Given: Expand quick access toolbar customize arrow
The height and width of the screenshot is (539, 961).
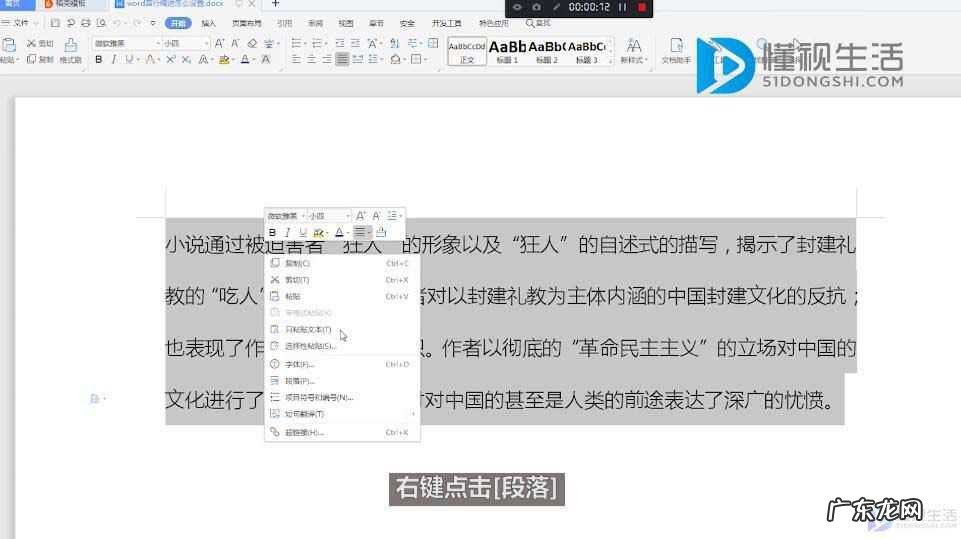Looking at the screenshot, I should coord(153,23).
